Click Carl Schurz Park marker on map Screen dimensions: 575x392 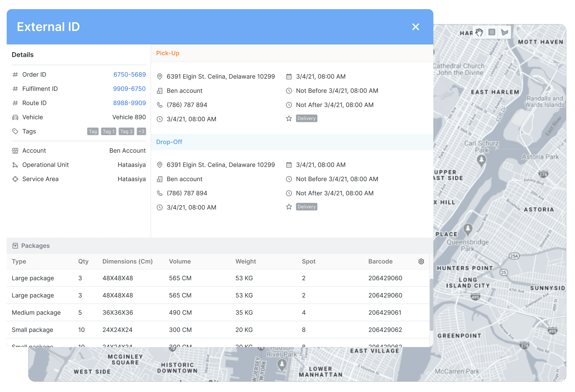pyautogui.click(x=481, y=161)
